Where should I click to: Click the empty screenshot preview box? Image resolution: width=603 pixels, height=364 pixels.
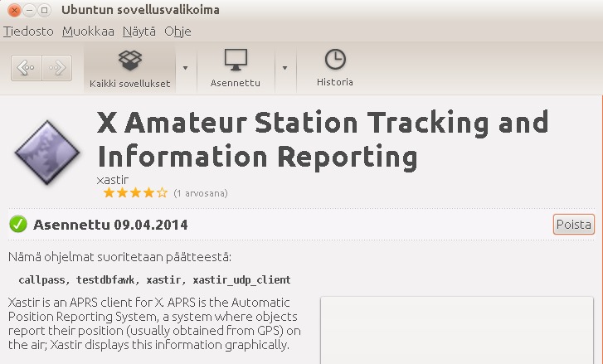457,330
